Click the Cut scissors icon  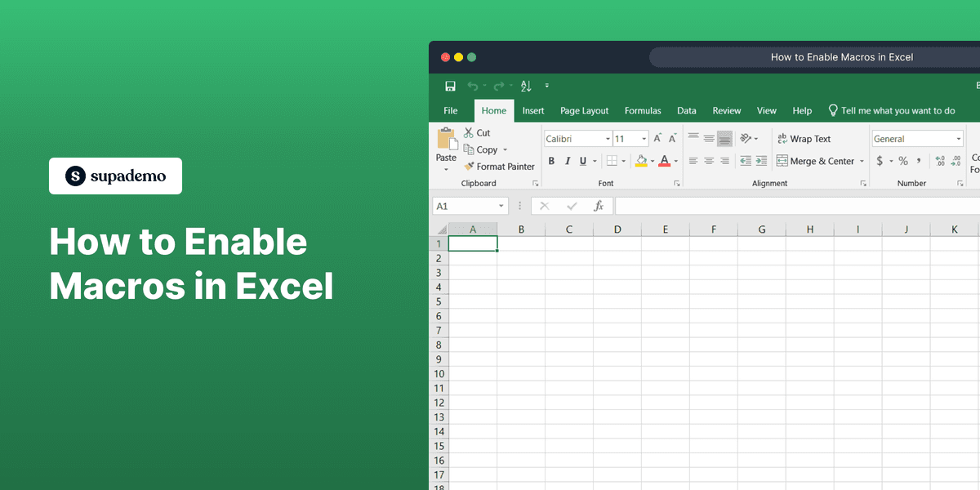click(467, 132)
